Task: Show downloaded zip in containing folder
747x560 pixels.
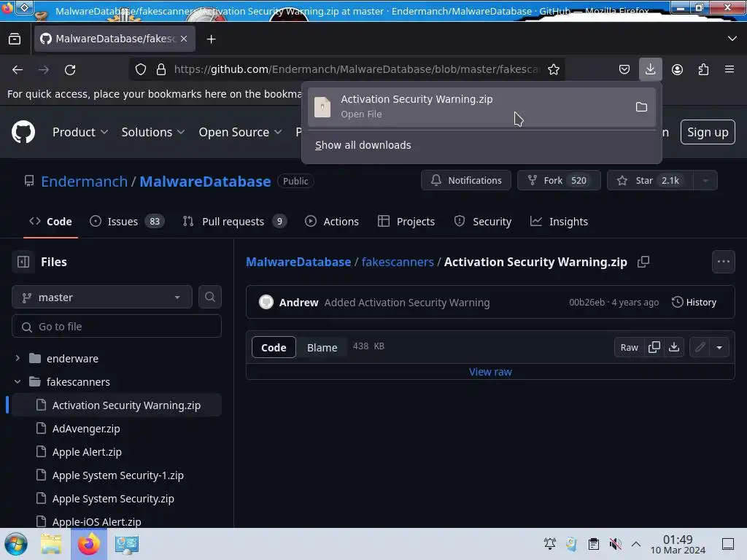Action: (x=641, y=106)
